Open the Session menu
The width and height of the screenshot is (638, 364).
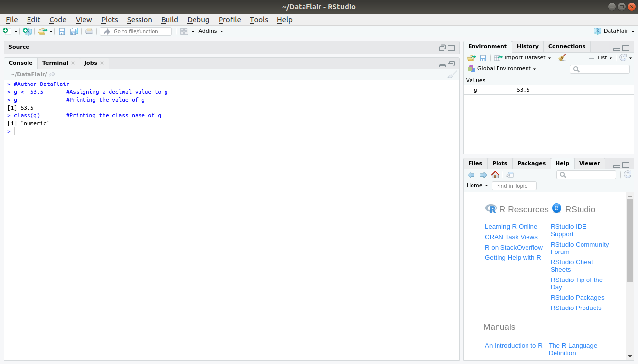[139, 20]
